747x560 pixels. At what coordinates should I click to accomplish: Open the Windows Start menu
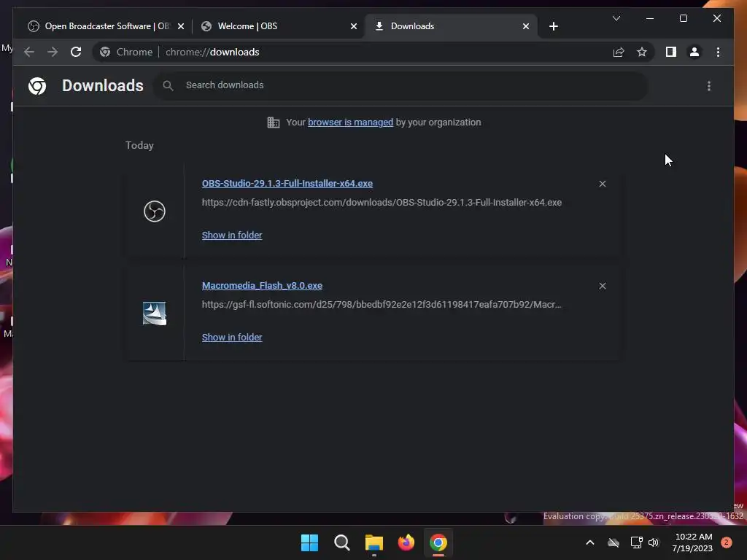point(309,542)
